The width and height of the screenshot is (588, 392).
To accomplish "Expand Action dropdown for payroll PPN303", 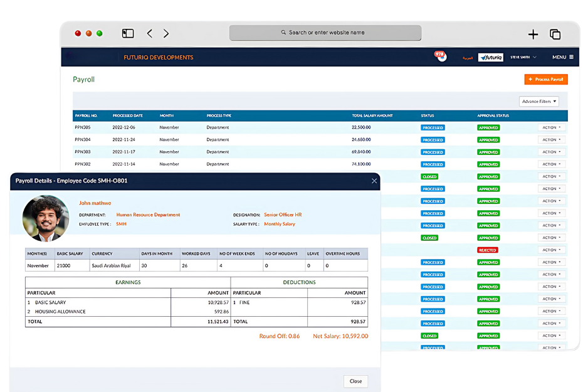I will tap(552, 152).
